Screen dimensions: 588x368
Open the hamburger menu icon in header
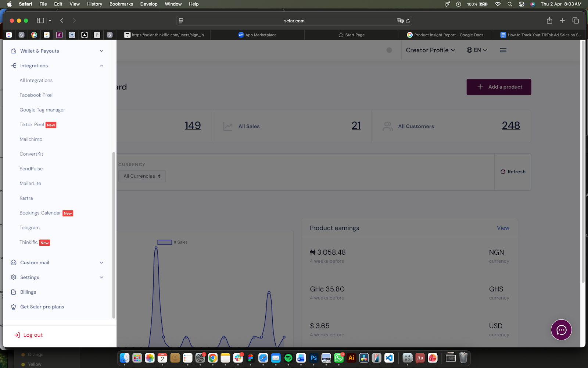(503, 50)
